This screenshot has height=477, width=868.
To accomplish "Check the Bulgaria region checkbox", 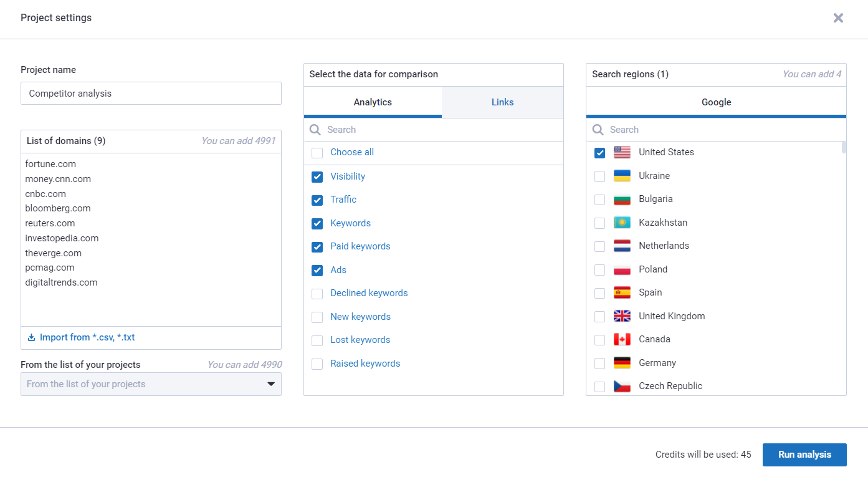I will [599, 200].
